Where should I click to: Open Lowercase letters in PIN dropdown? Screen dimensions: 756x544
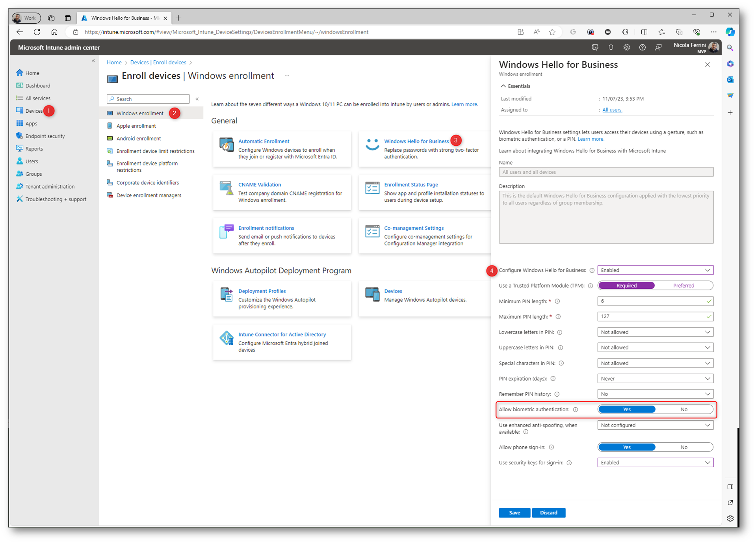pos(655,332)
